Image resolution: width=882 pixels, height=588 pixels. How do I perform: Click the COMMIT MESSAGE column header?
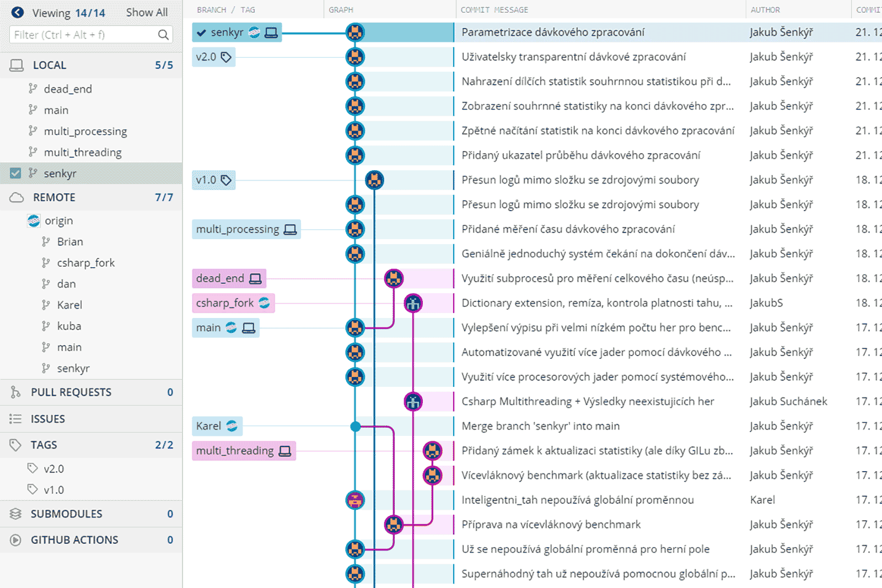pyautogui.click(x=494, y=10)
